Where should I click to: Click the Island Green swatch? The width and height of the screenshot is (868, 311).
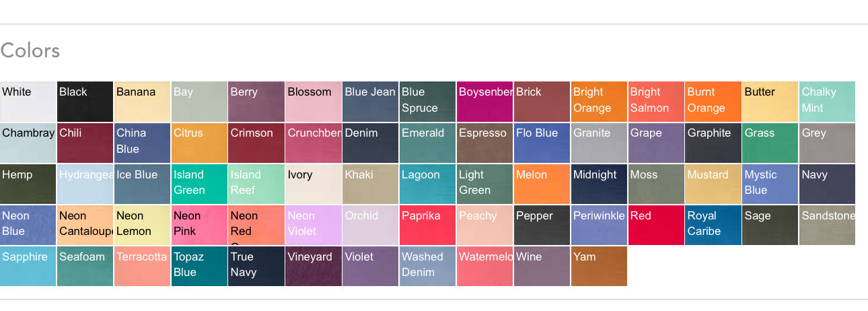point(199,184)
